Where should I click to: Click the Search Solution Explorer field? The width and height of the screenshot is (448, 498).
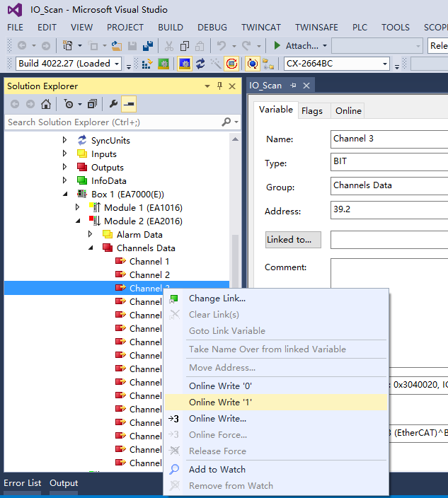point(113,122)
